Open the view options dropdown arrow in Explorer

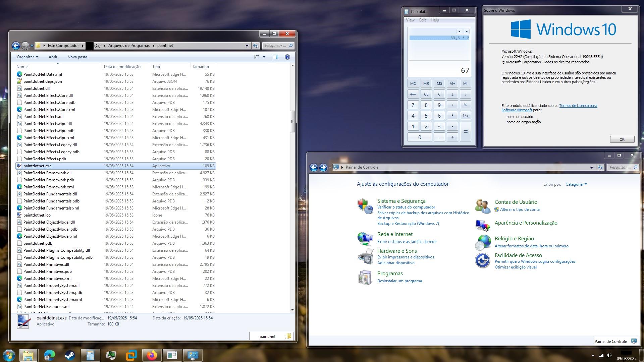tap(264, 57)
